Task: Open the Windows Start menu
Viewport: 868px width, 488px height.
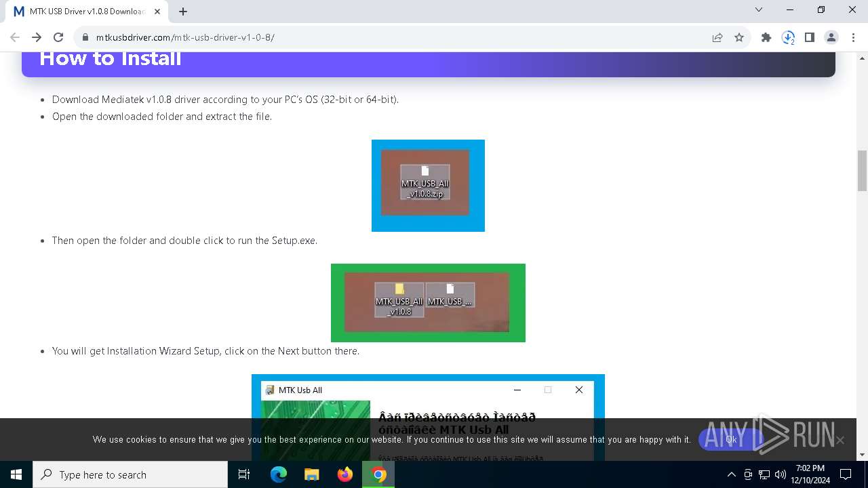Action: [x=16, y=474]
